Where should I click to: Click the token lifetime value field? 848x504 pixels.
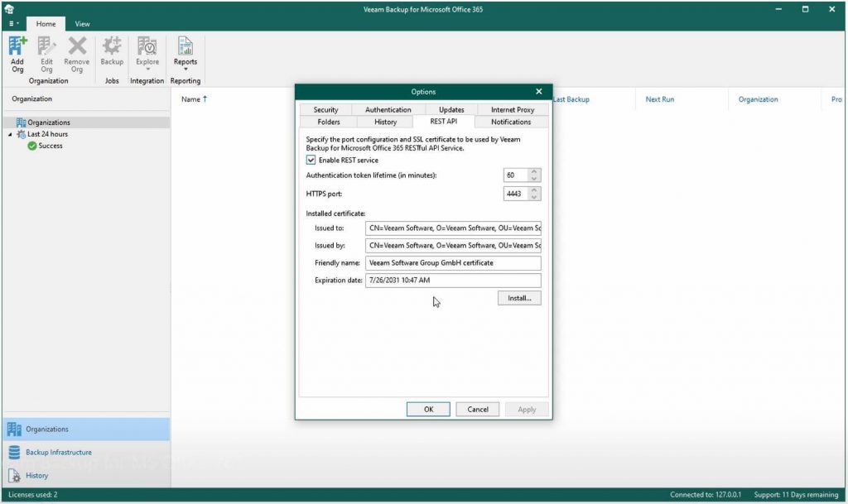click(x=516, y=175)
